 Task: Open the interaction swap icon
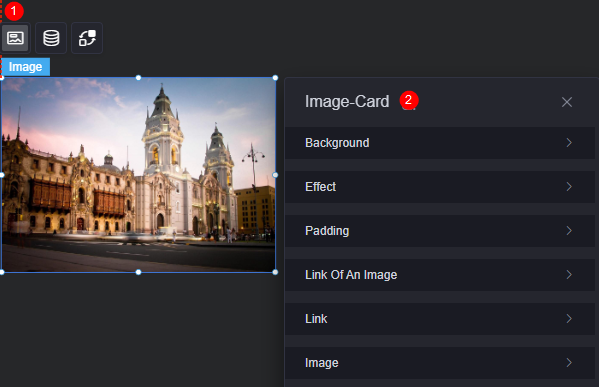(87, 38)
